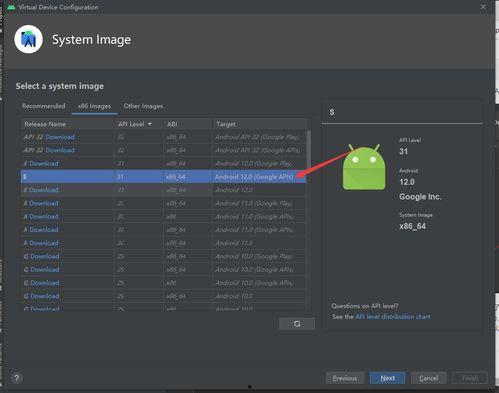499x393 pixels.
Task: Click the refresh system images button
Action: (297, 324)
